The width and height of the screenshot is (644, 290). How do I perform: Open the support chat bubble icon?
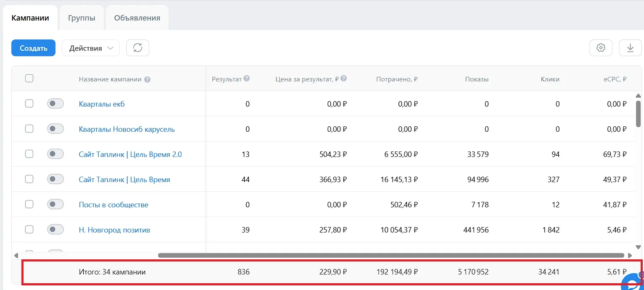[634, 282]
